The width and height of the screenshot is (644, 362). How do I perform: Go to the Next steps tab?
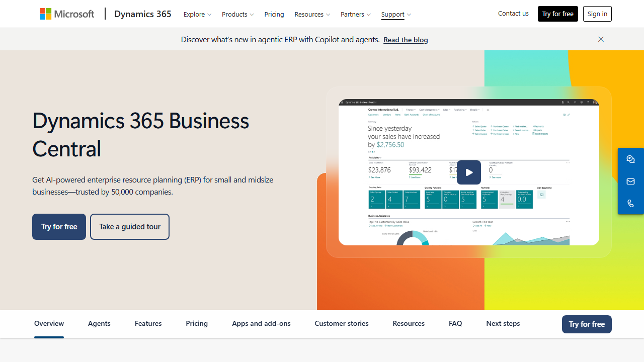pyautogui.click(x=503, y=323)
